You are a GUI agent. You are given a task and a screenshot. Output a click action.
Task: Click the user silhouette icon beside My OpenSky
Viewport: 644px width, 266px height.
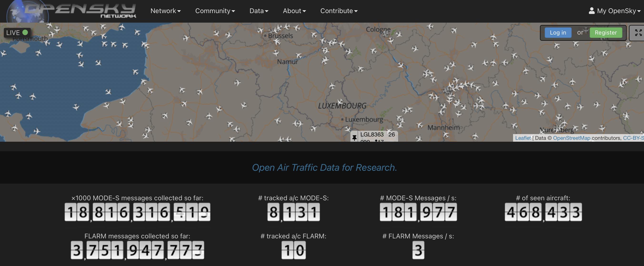[591, 10]
